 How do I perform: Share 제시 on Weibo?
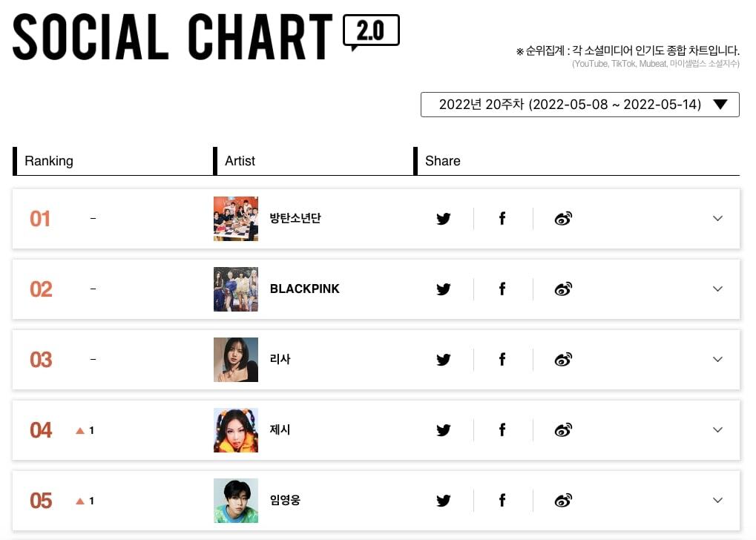pos(563,430)
